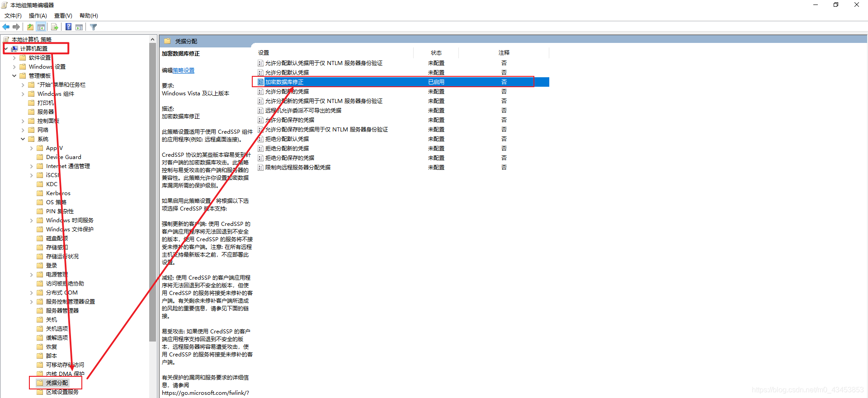
Task: Click the Export List toolbar icon
Action: pyautogui.click(x=54, y=27)
